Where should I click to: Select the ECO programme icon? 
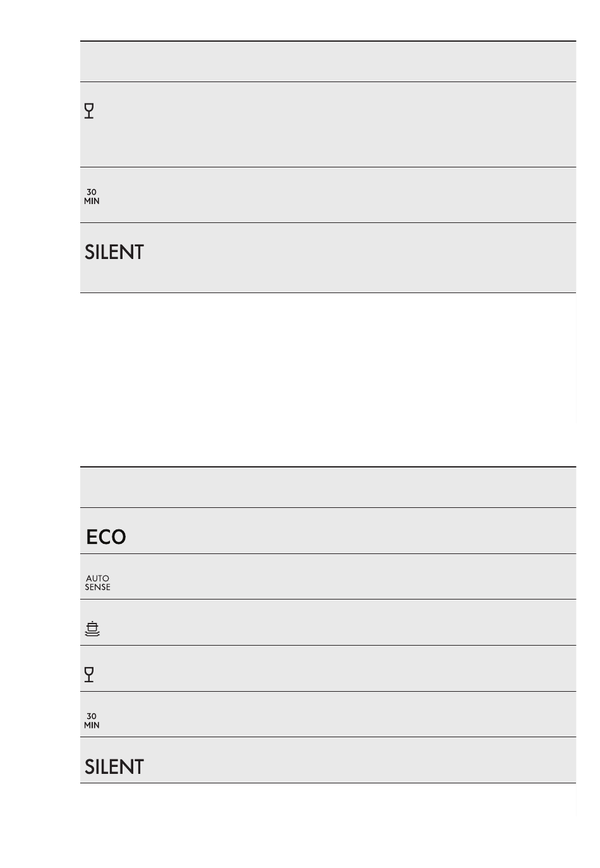(x=106, y=537)
